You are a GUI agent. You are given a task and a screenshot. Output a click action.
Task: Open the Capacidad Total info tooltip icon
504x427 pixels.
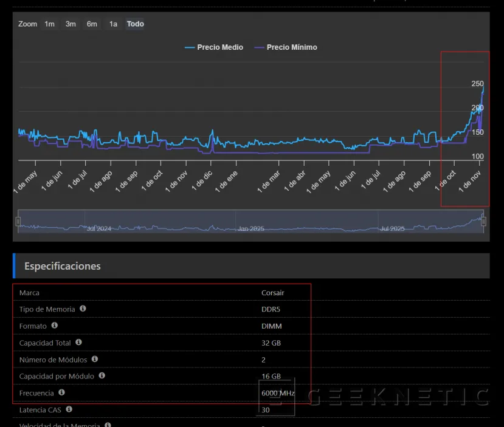tap(78, 343)
